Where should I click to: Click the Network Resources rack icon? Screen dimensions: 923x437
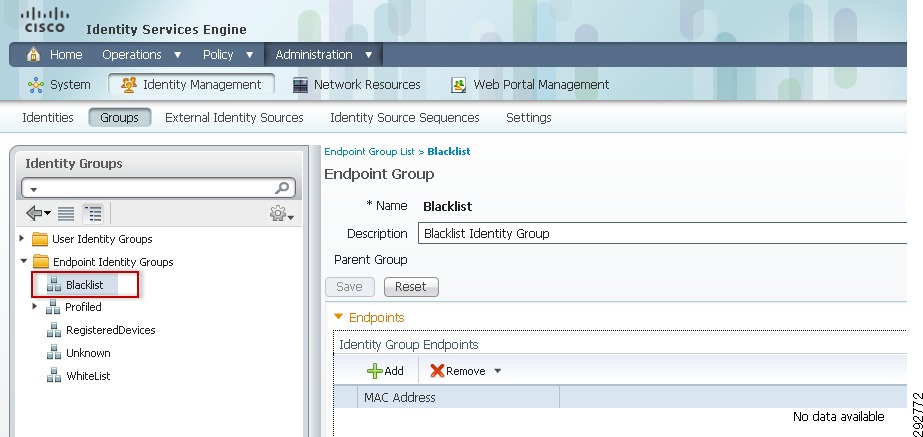[300, 85]
